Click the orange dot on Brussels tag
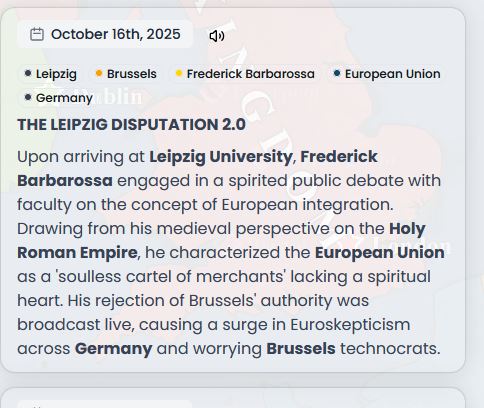 pyautogui.click(x=99, y=73)
